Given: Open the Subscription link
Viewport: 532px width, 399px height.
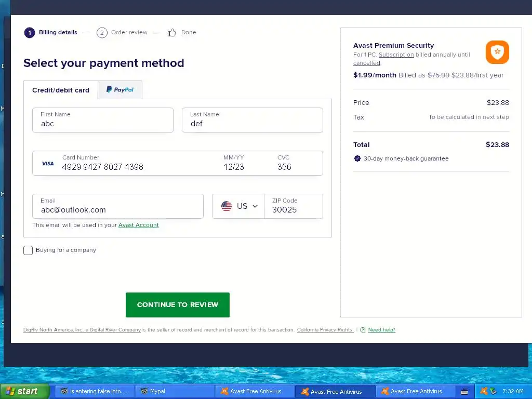Looking at the screenshot, I should coord(396,55).
